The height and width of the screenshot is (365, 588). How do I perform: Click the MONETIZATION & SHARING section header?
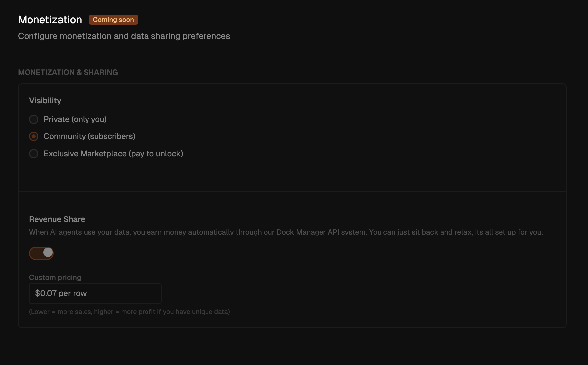pyautogui.click(x=68, y=72)
